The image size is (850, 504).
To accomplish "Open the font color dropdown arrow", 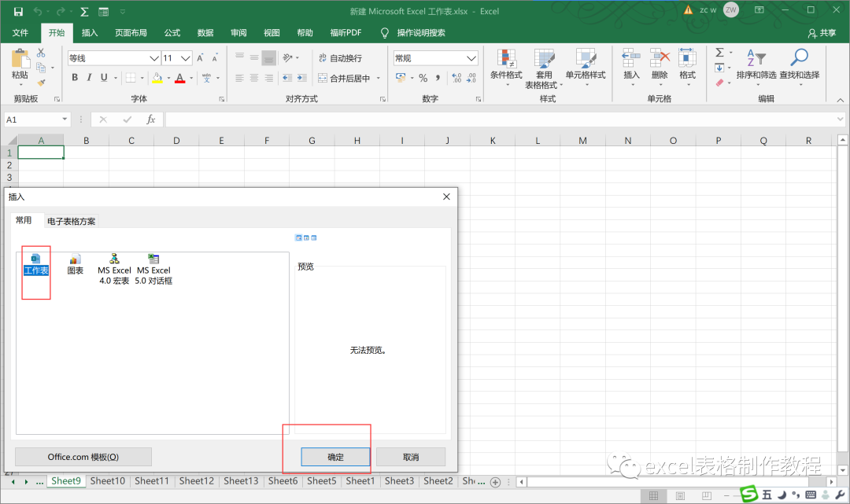I will pyautogui.click(x=191, y=78).
